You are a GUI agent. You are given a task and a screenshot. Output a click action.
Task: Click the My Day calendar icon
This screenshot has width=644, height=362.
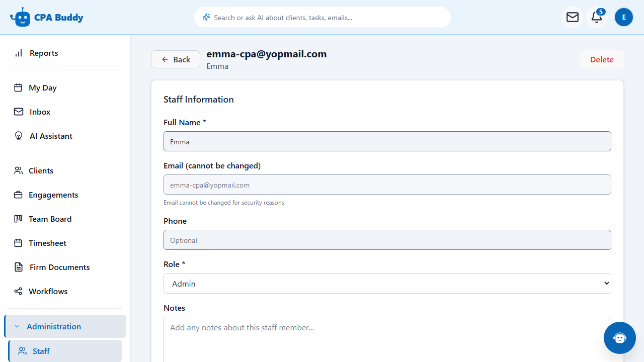(x=18, y=87)
